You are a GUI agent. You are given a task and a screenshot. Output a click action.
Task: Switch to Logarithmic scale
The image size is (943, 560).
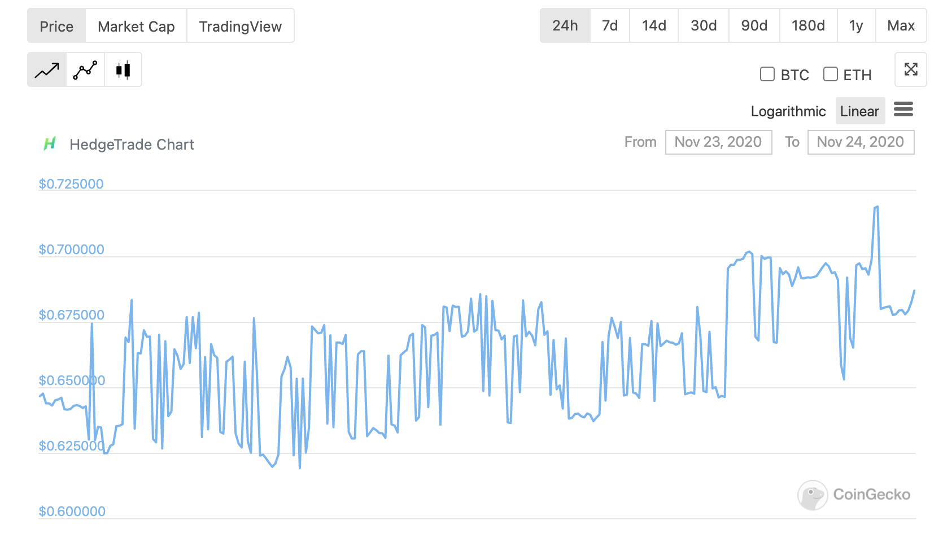[x=788, y=111]
